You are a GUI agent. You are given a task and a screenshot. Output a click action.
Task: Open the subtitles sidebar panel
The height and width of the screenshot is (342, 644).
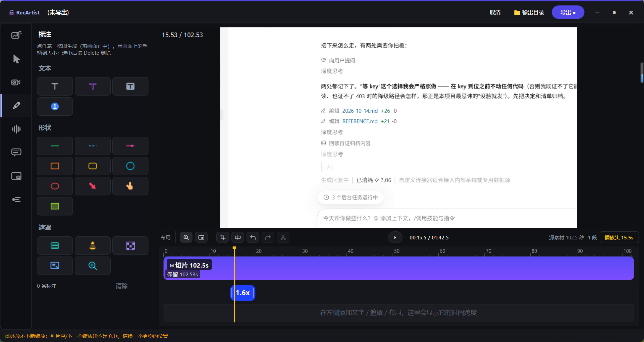(x=16, y=153)
